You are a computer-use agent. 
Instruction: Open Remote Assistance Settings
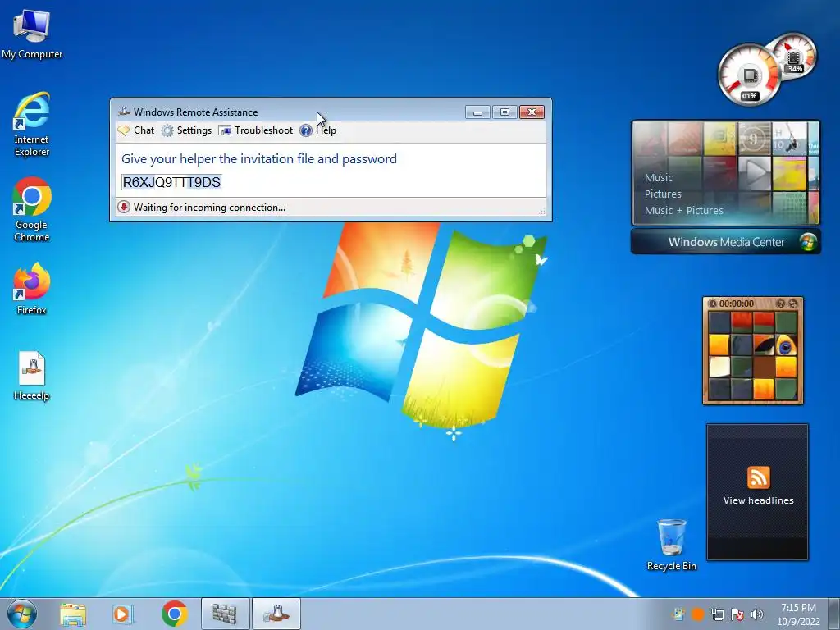(x=186, y=130)
